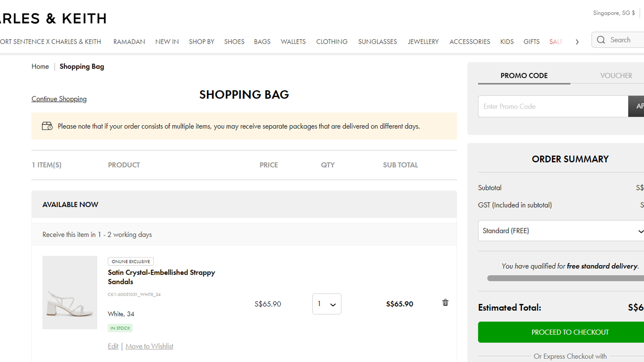Apply the promo code button

[636, 106]
